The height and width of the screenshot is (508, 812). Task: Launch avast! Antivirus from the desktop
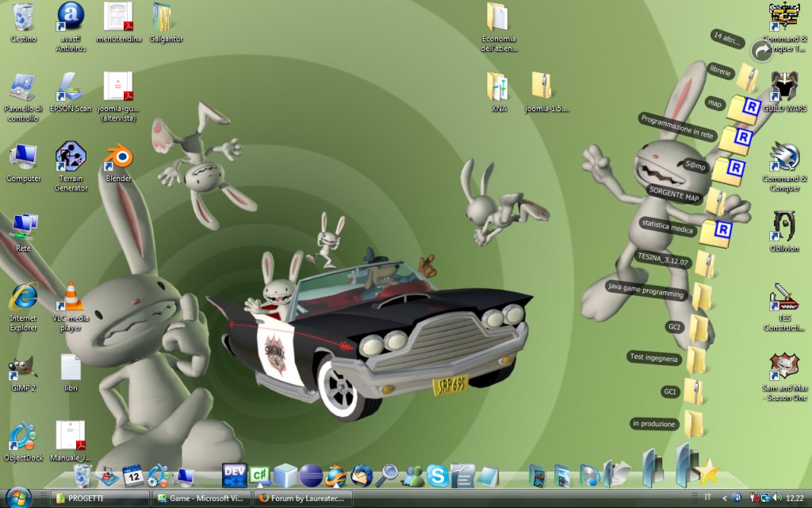71,27
